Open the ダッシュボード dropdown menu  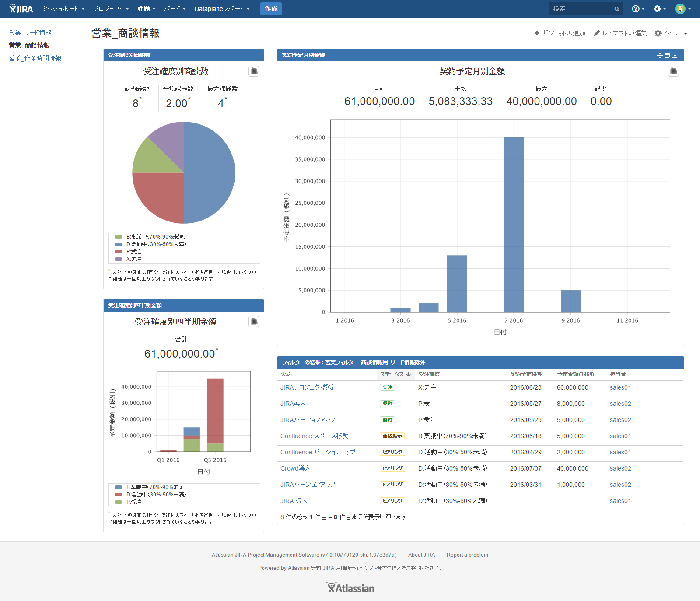63,9
